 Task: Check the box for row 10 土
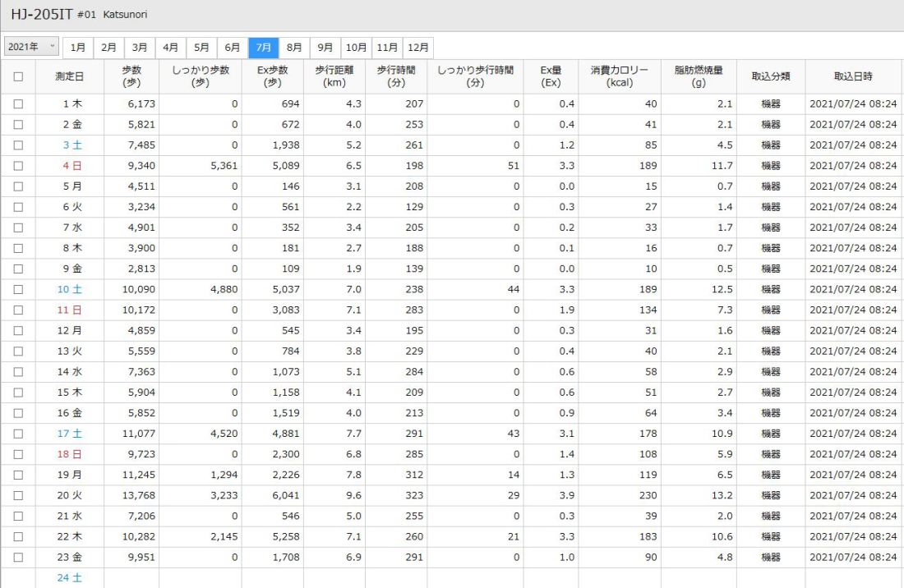coord(18,290)
